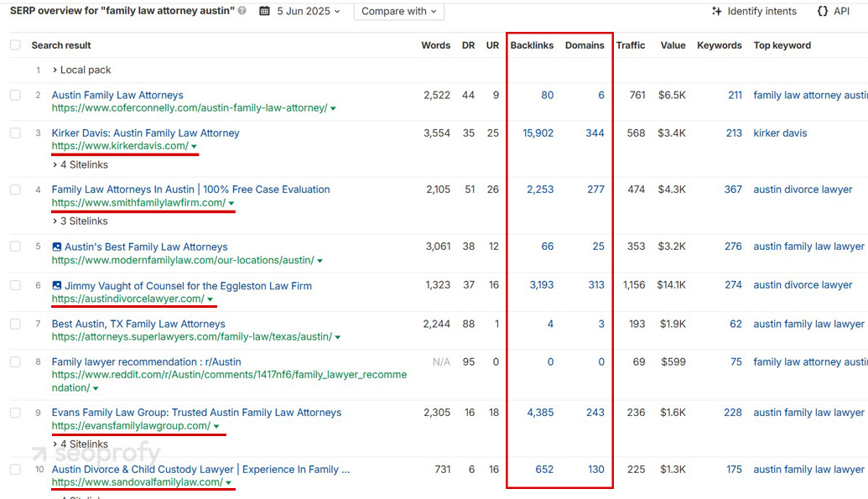
Task: Click the 130 domains value for sandovalfamilylaw
Action: coord(596,470)
